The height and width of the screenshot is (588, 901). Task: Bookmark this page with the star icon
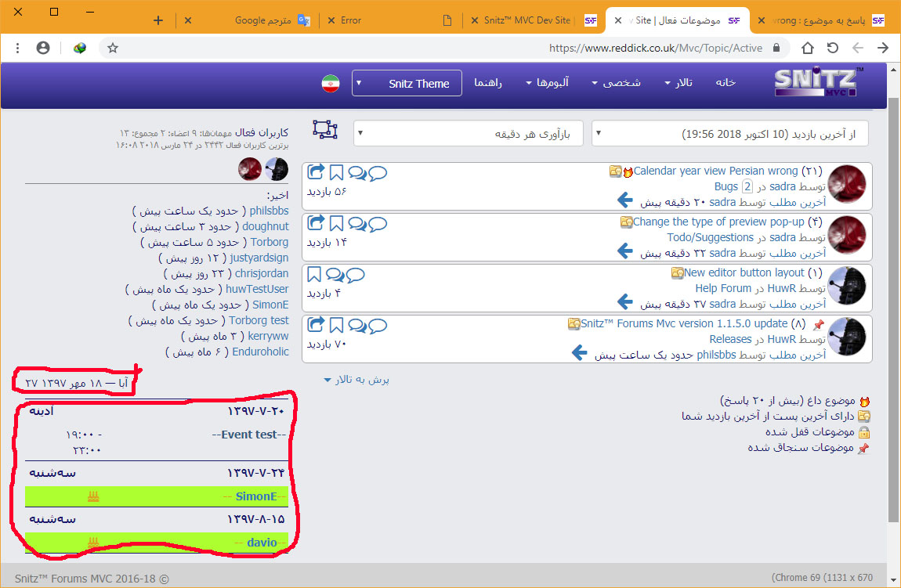pyautogui.click(x=113, y=48)
